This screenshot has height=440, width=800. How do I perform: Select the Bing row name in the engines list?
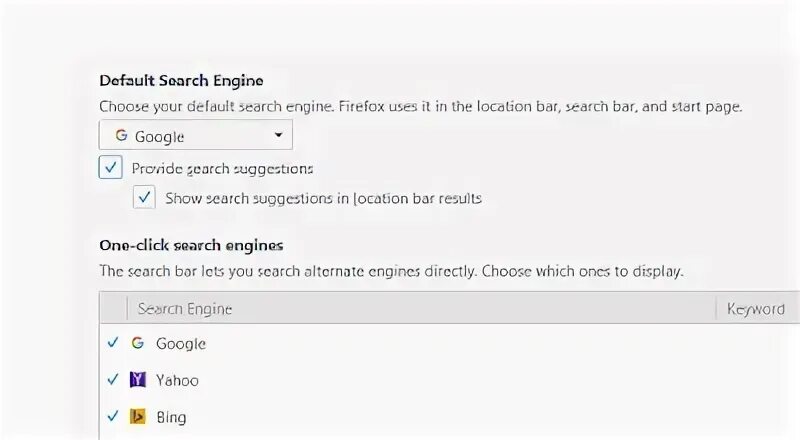(171, 417)
